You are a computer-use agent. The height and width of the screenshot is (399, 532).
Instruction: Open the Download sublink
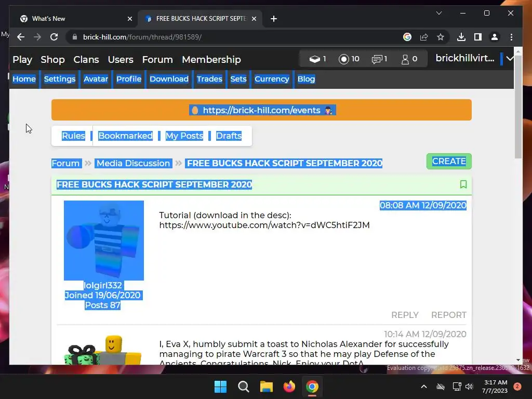[x=169, y=79]
